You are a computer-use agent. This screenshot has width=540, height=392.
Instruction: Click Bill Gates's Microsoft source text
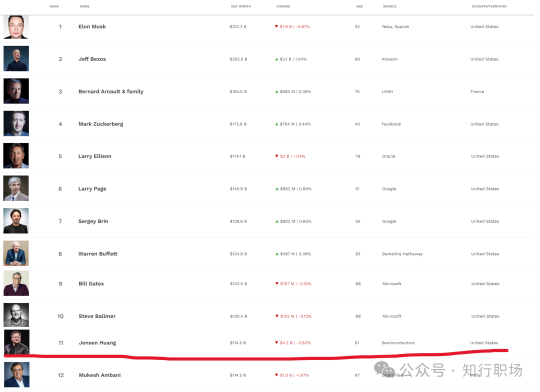click(x=391, y=284)
